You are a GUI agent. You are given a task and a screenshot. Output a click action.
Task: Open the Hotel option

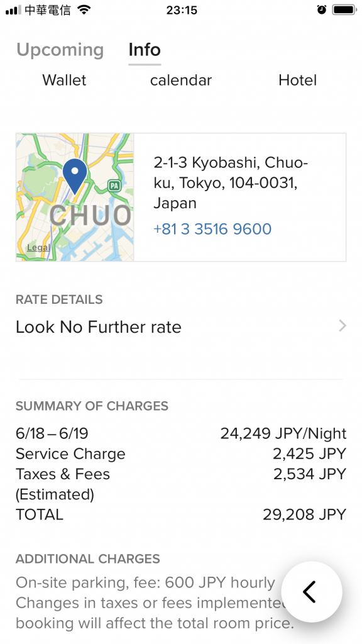[297, 80]
